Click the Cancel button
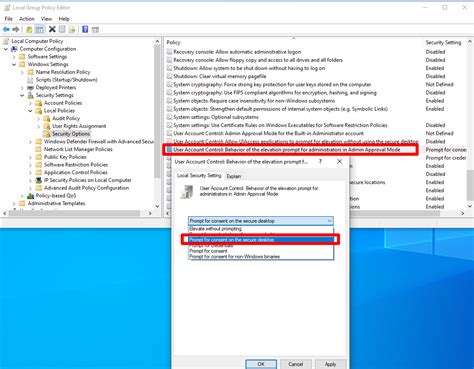Screen dimensions: 474x369 coord(296,364)
